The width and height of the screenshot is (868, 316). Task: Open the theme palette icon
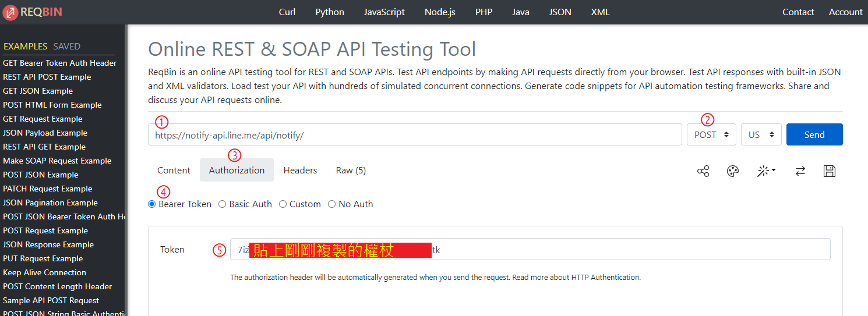pos(733,171)
